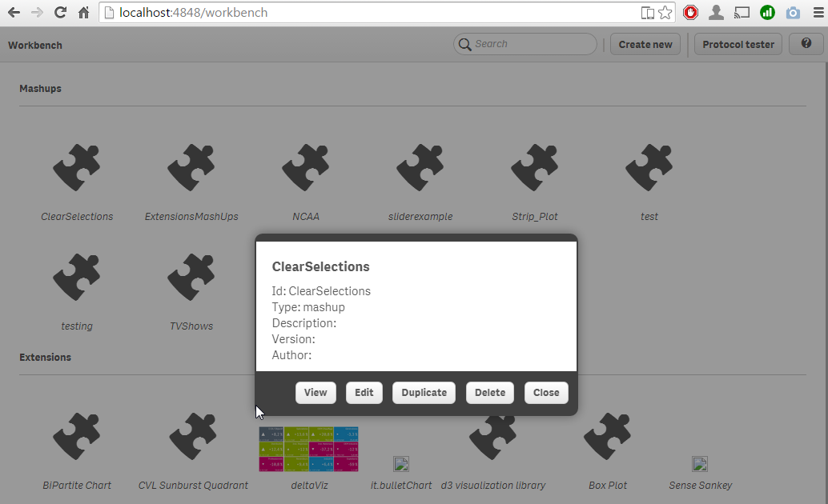Open the TVShows mashup icon
The image size is (828, 504).
point(191,277)
